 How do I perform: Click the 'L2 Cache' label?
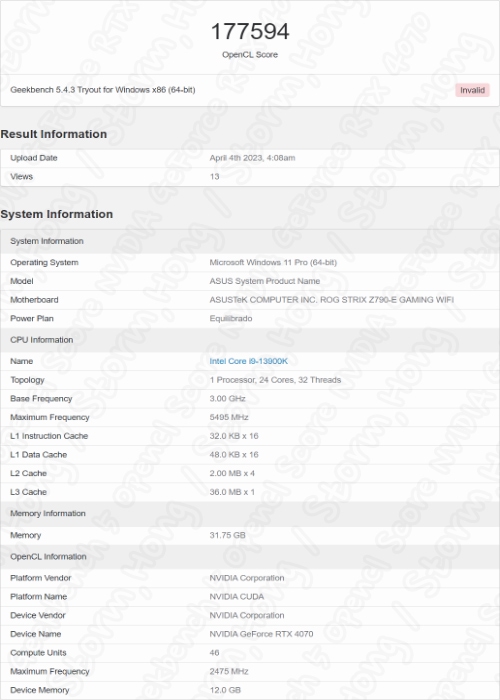29,474
